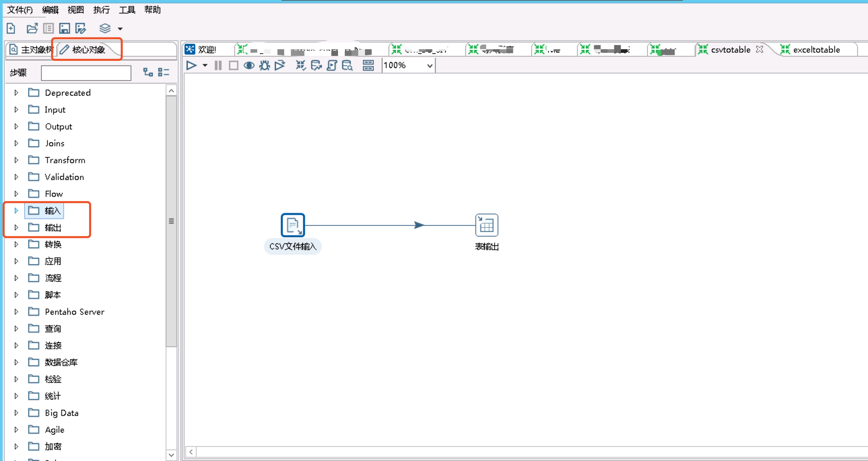Click inside the steps search field
868x461 pixels.
[86, 72]
